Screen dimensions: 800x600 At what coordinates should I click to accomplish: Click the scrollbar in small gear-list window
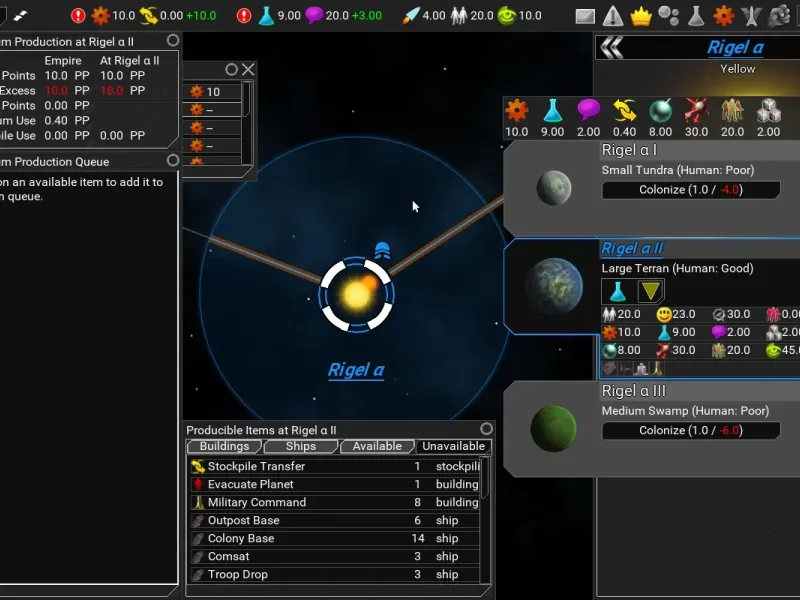(246, 99)
